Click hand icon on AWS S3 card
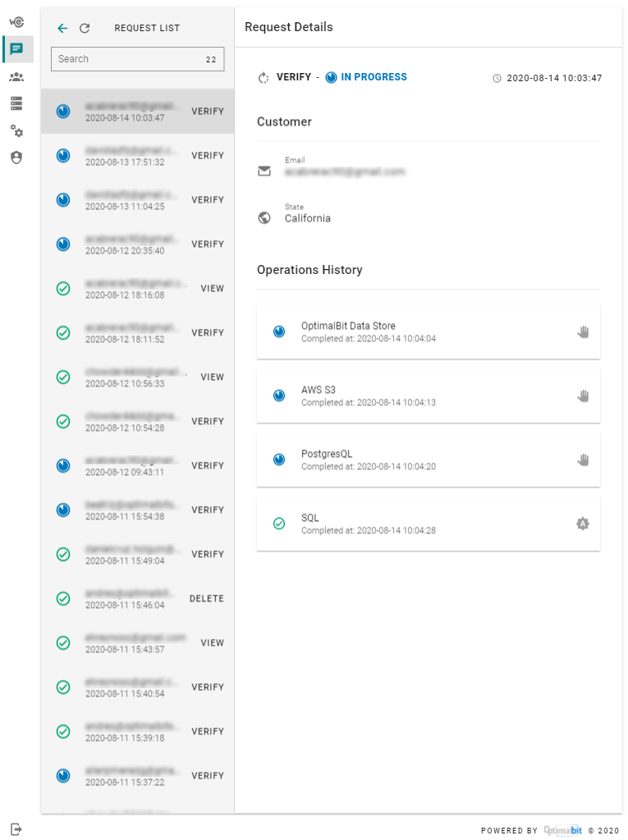Image resolution: width=628 pixels, height=840 pixels. pyautogui.click(x=583, y=396)
